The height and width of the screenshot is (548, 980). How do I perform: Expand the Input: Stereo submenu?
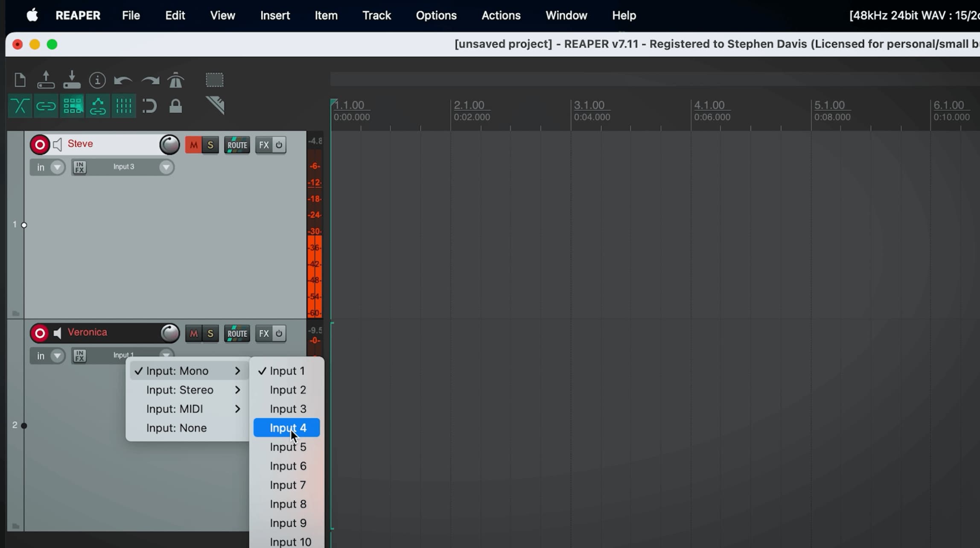[x=189, y=390]
